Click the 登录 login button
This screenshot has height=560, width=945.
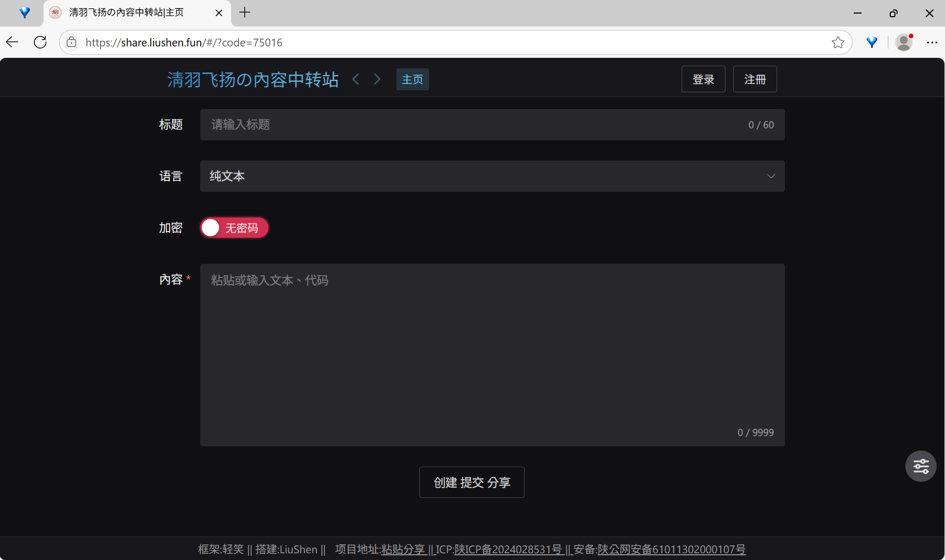click(703, 79)
